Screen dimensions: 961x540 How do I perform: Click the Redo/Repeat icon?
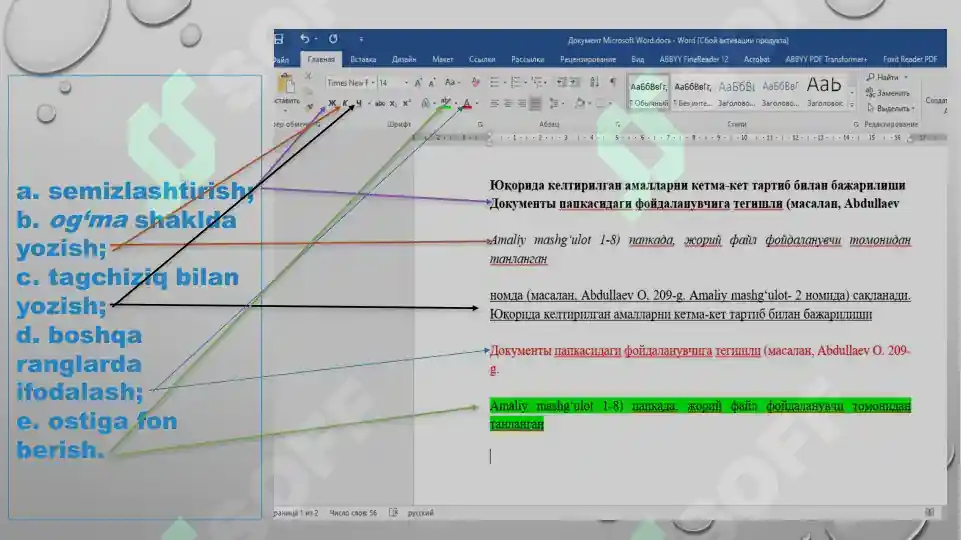pos(333,39)
